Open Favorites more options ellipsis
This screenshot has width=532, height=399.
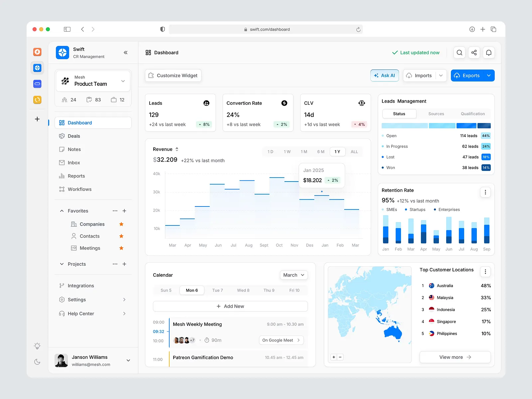point(115,211)
